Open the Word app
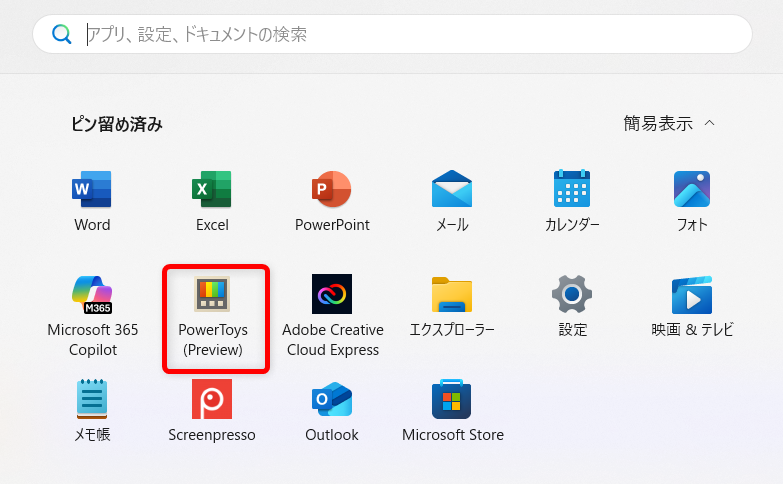 pos(92,201)
